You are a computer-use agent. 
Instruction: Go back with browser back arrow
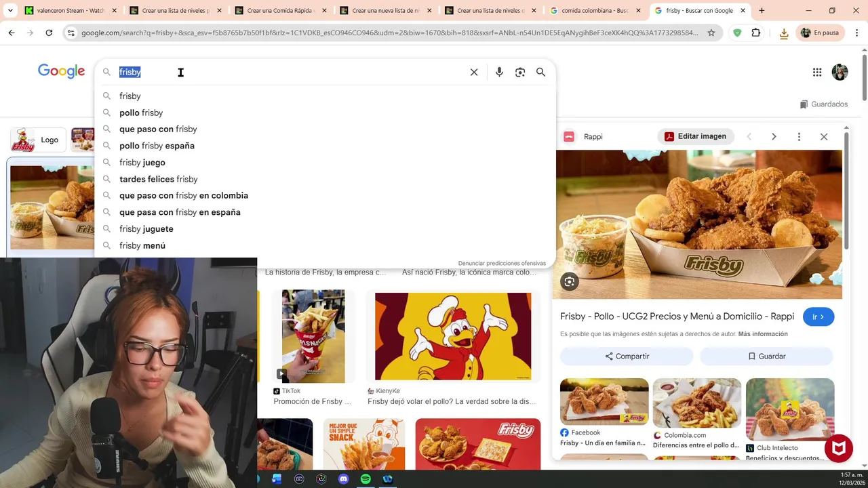(x=12, y=33)
